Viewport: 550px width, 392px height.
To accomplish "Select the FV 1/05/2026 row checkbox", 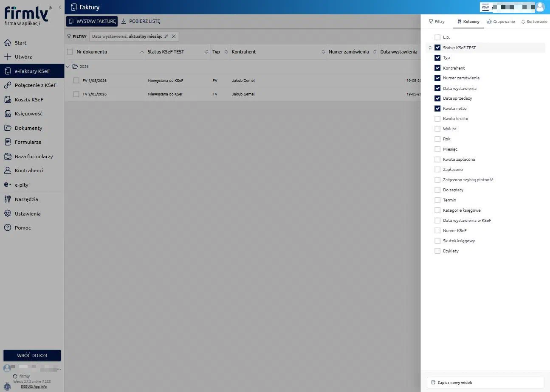I will click(76, 81).
